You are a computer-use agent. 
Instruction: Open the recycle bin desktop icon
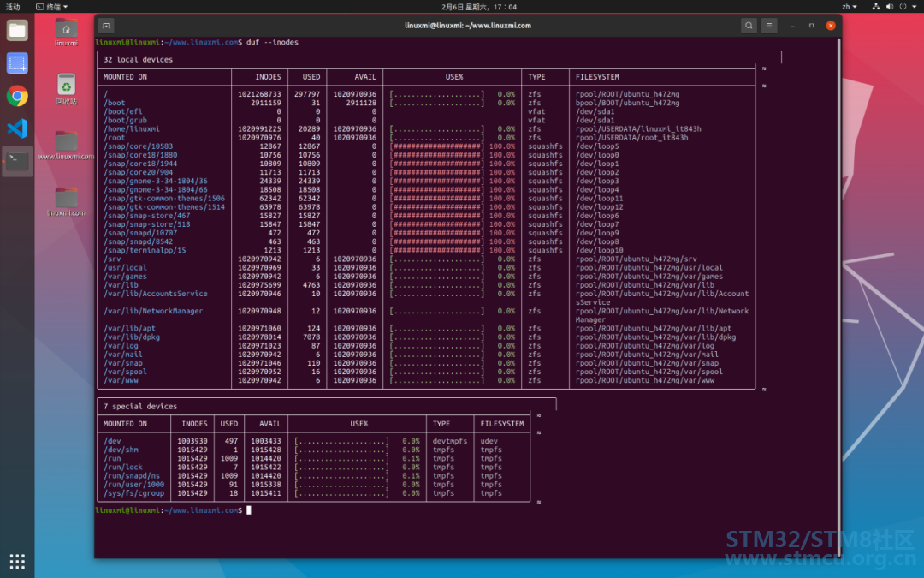click(66, 89)
